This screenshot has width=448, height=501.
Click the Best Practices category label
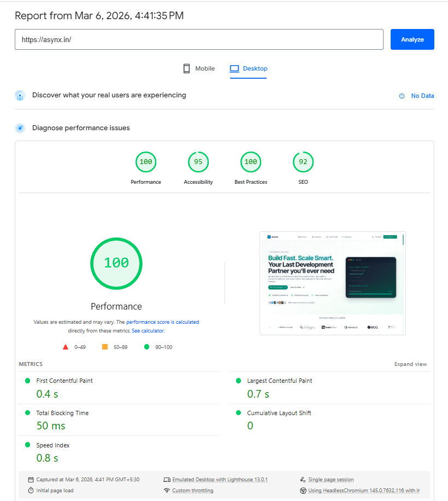251,182
